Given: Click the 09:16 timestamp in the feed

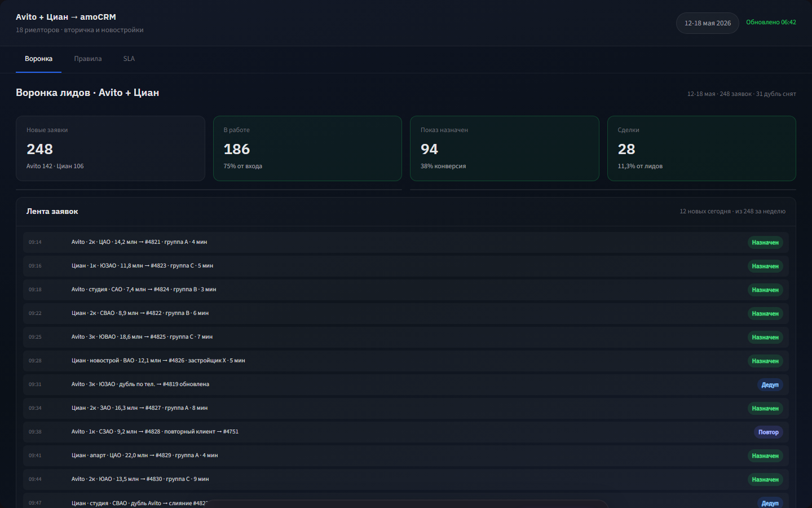Looking at the screenshot, I should 35,266.
